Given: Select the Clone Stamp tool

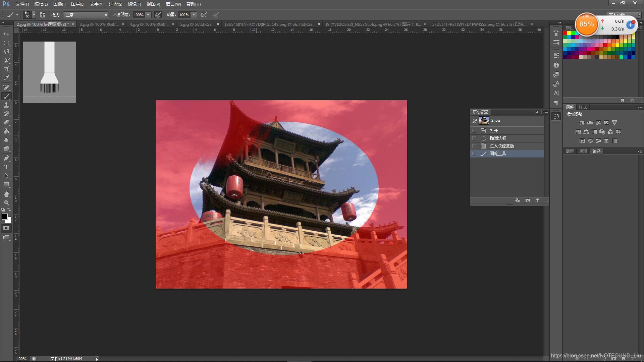Looking at the screenshot, I should pyautogui.click(x=6, y=105).
